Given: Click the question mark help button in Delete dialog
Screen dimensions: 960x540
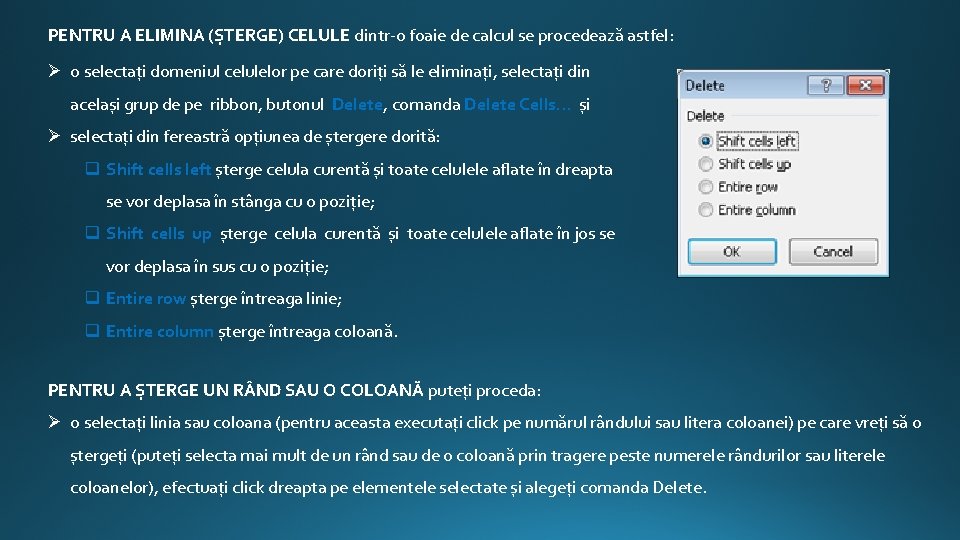Looking at the screenshot, I should (x=825, y=86).
